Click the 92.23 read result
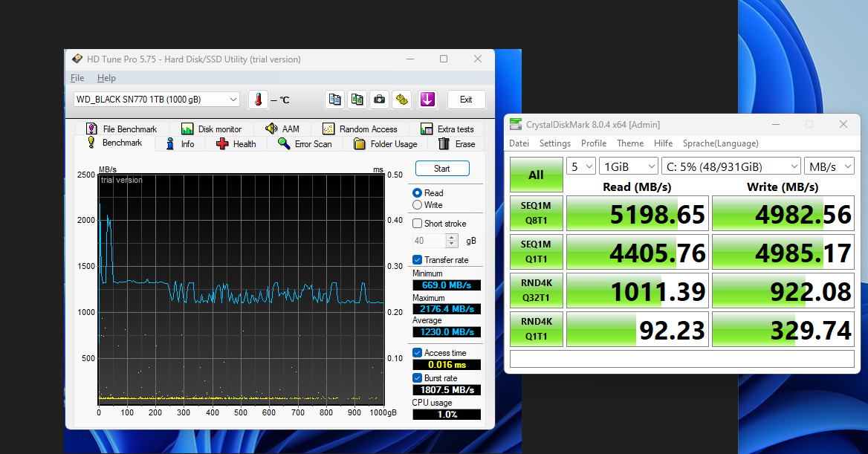Image resolution: width=868 pixels, height=454 pixels. point(637,329)
